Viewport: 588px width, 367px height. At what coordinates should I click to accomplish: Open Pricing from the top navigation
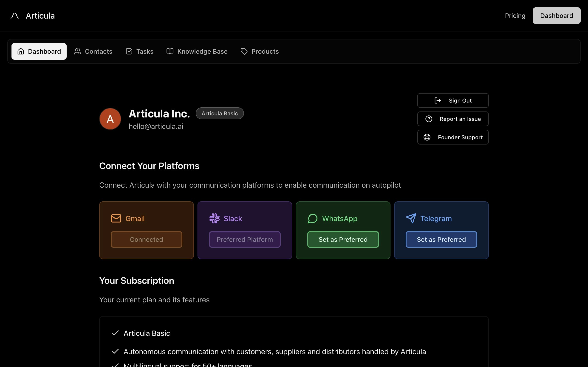tap(515, 16)
